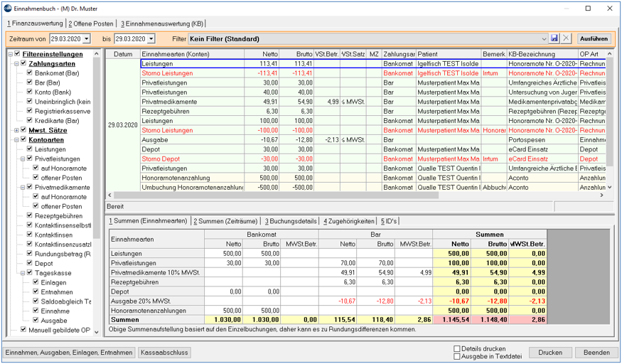The image size is (622, 364).
Task: Open the Filter combo box dropdown
Action: coord(544,39)
